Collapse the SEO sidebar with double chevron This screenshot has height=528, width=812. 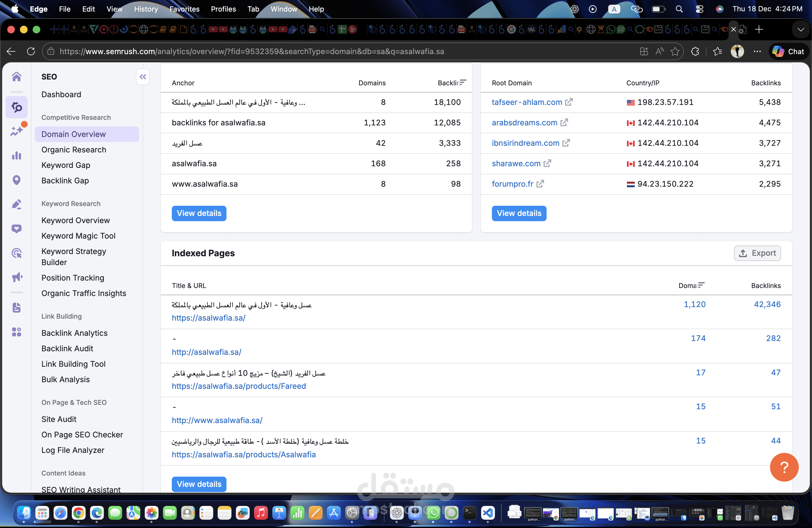143,77
